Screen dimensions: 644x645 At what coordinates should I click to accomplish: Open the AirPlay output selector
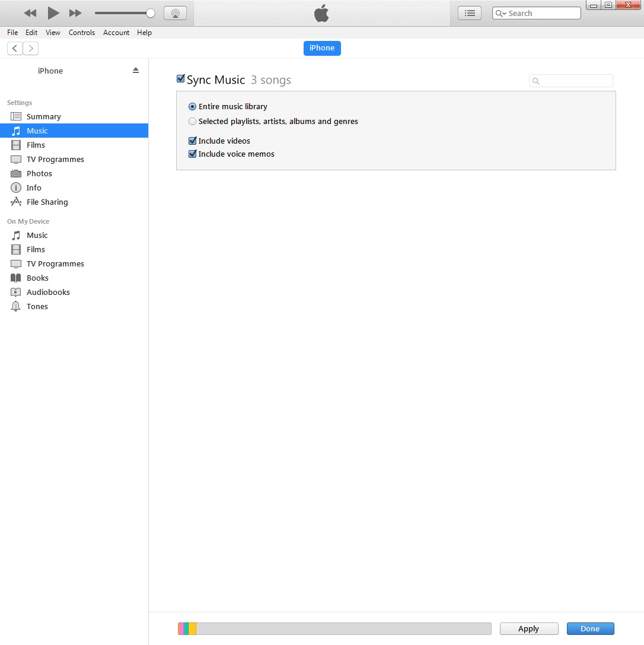tap(175, 13)
